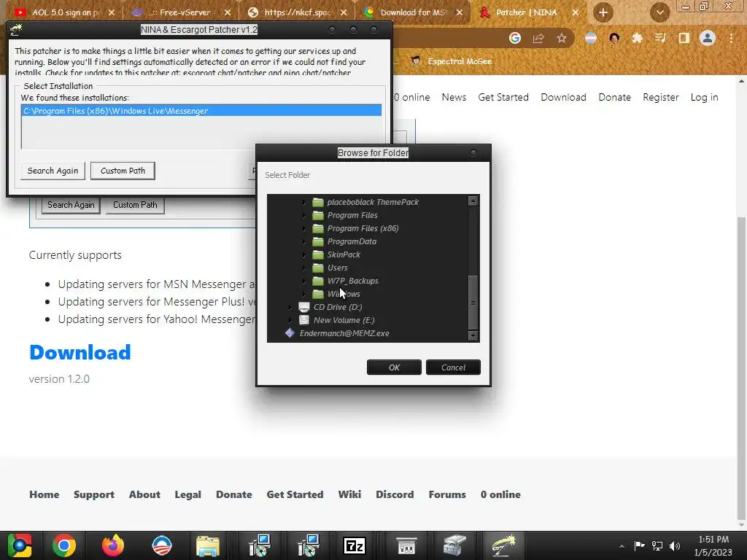
Task: Switch to Download for MSN tab
Action: click(x=413, y=12)
